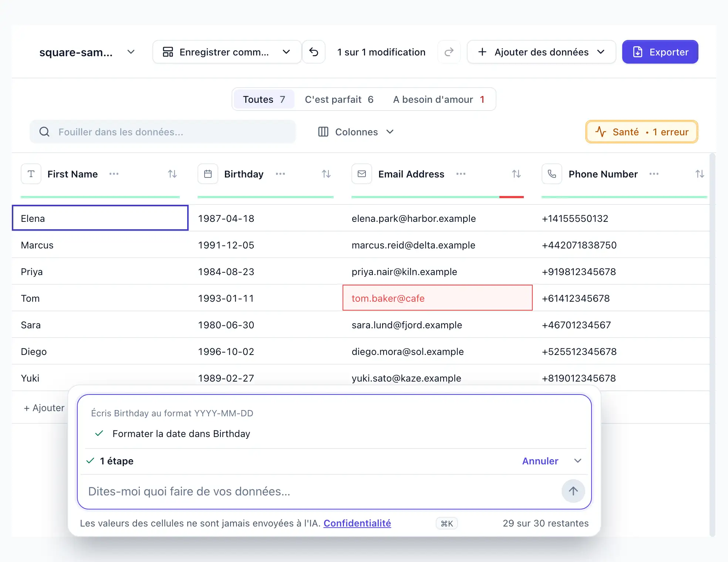Open the Santé 1 erreur indicator
Image resolution: width=728 pixels, height=562 pixels.
(x=641, y=132)
